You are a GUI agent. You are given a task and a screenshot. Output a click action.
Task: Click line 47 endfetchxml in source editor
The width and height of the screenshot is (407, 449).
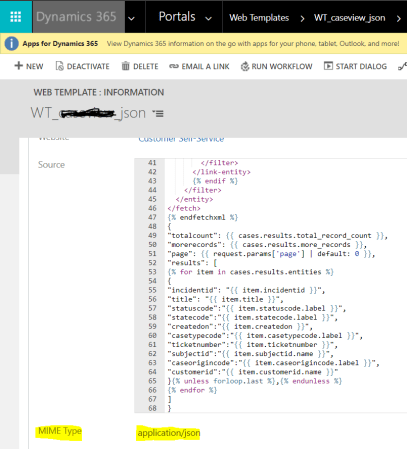203,217
